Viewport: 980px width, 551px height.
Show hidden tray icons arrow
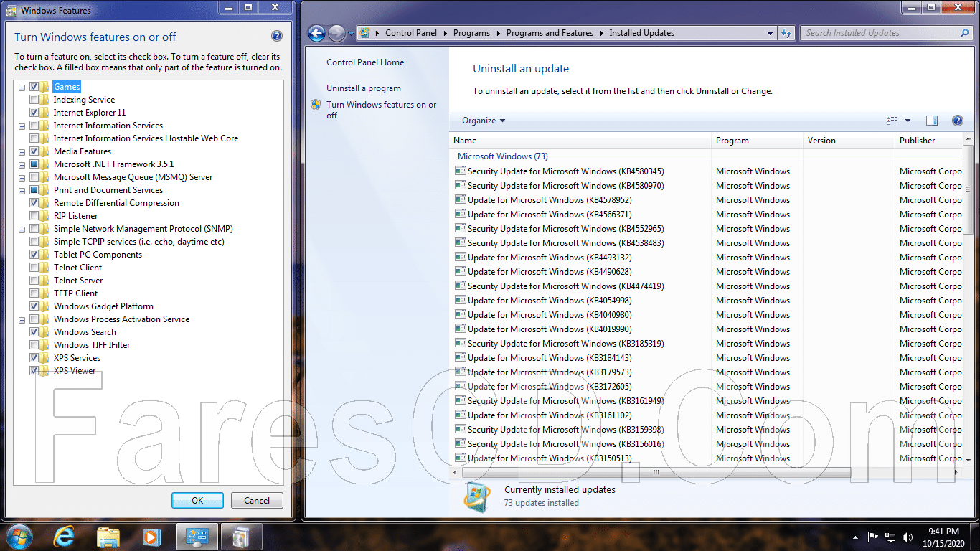click(856, 537)
